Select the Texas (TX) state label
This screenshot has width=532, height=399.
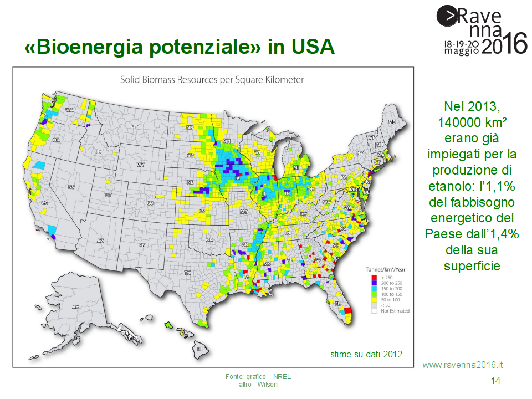tap(187, 272)
